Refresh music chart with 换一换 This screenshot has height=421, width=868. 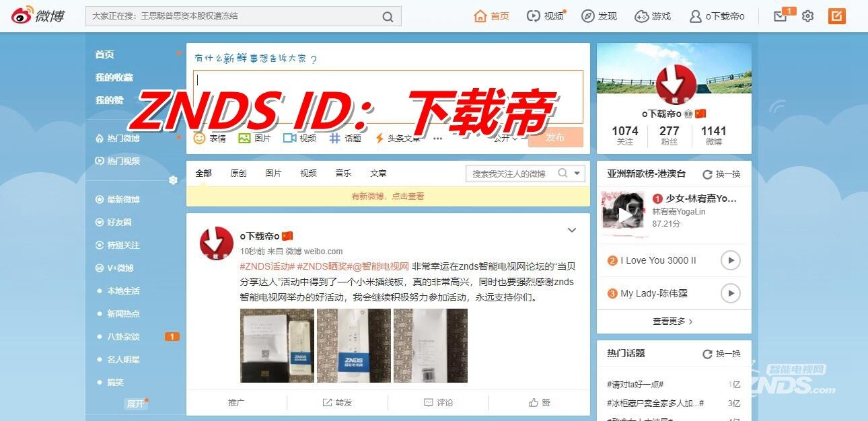pos(721,174)
